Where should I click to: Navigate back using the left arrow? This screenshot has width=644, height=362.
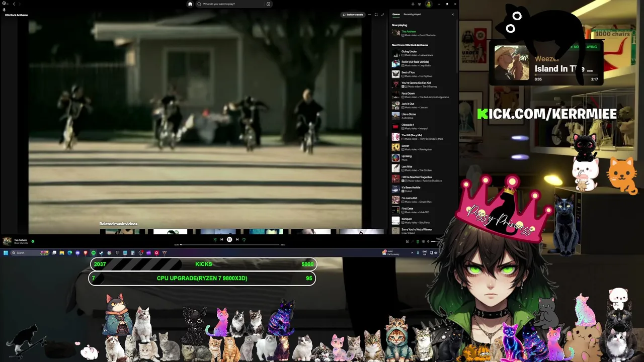point(14,4)
